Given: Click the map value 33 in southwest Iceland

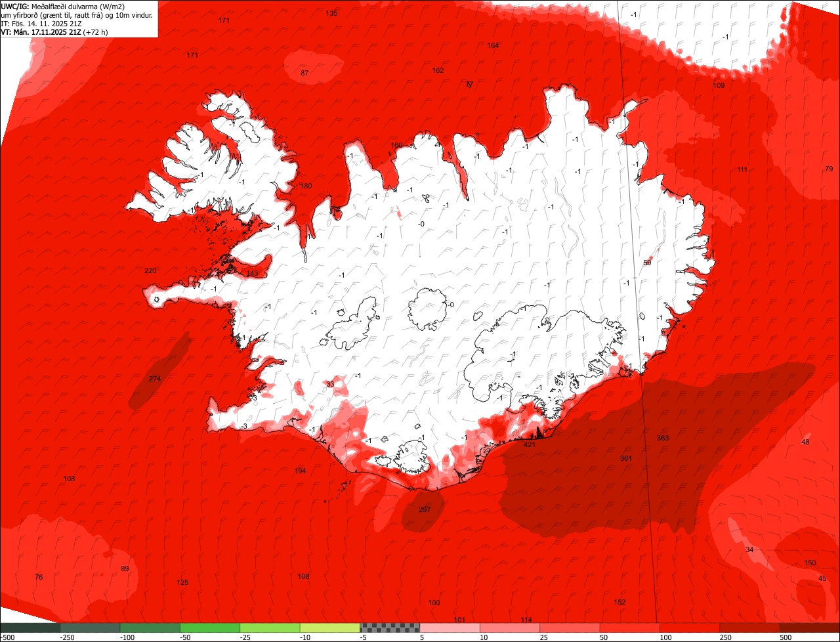Looking at the screenshot, I should [330, 384].
